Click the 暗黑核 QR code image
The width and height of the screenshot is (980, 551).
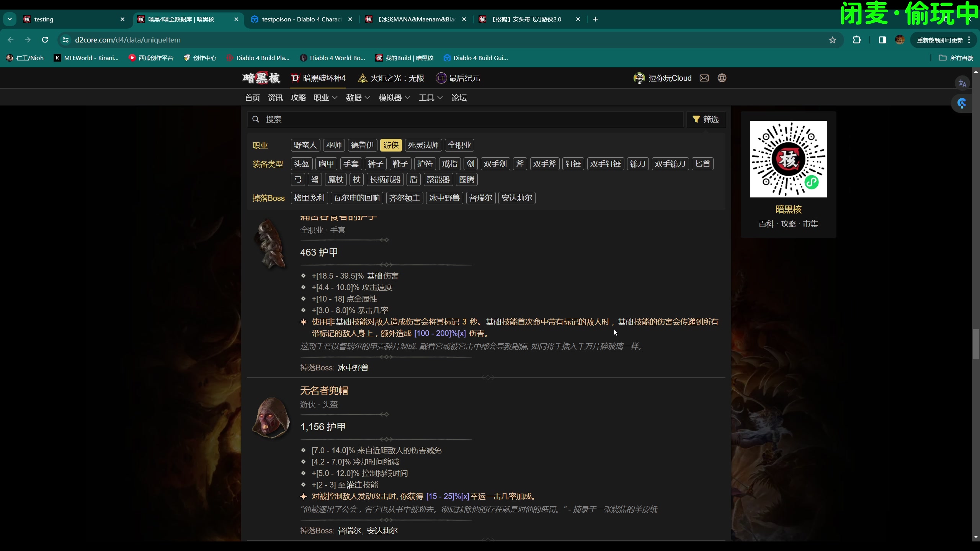point(788,159)
